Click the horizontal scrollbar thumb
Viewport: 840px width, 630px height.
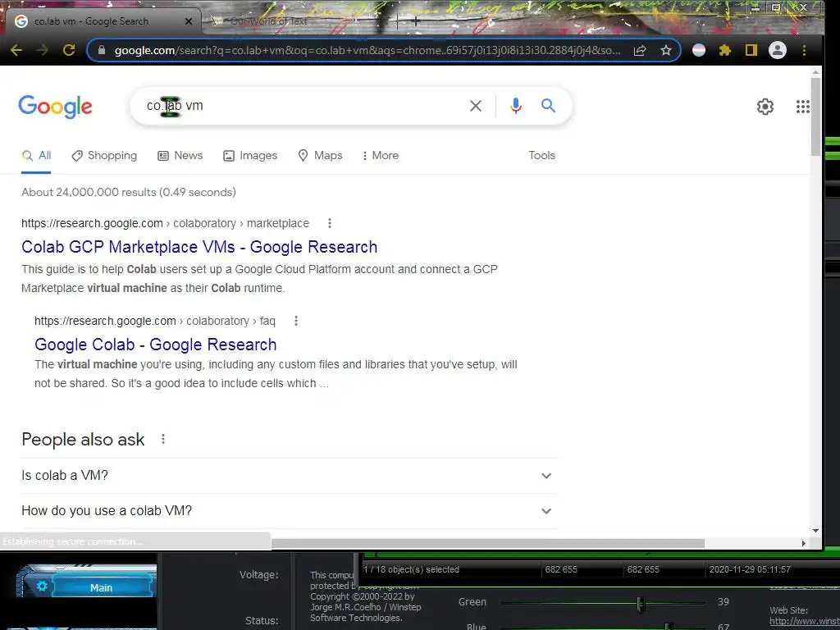[x=487, y=543]
